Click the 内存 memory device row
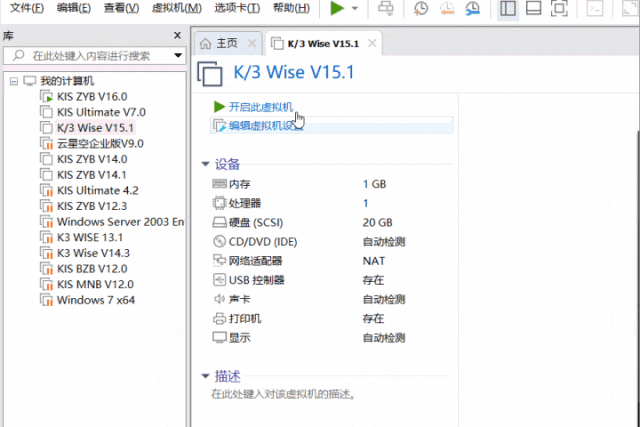 point(331,184)
